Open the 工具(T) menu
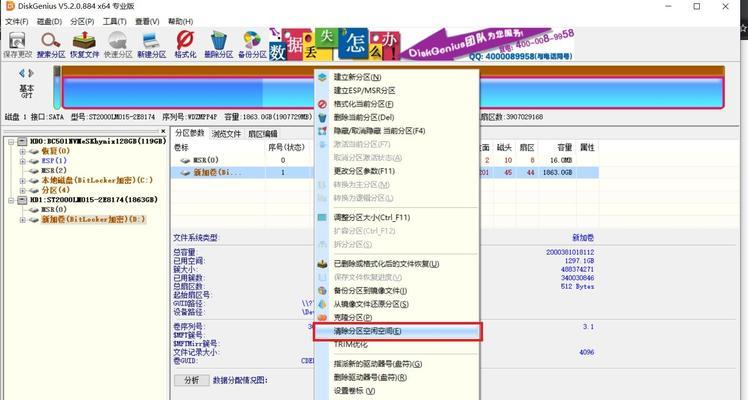 pyautogui.click(x=114, y=21)
